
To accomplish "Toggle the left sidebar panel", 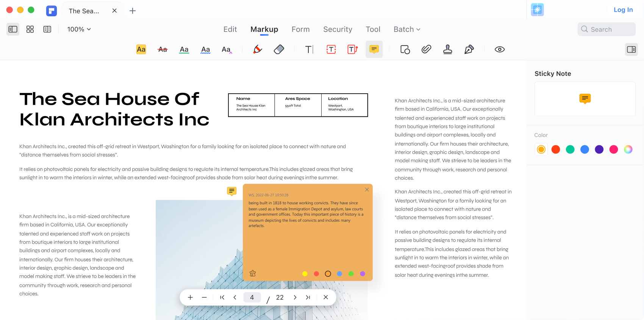I will (x=13, y=29).
